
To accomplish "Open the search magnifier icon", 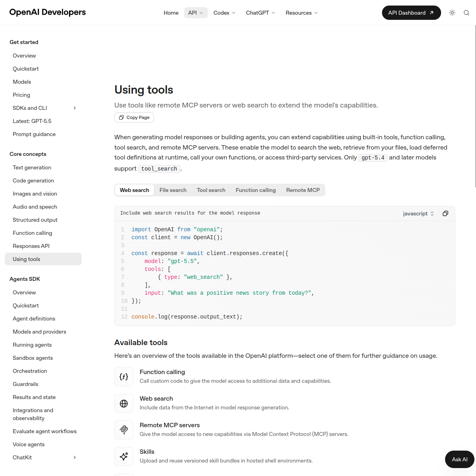I will pos(466,13).
